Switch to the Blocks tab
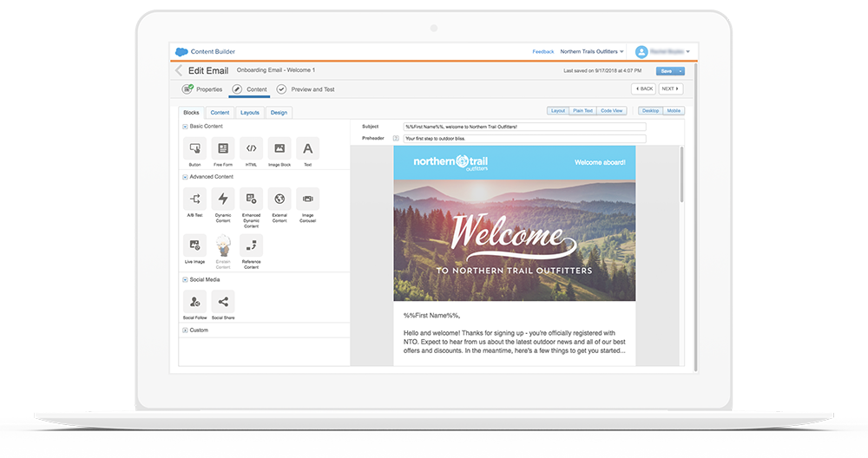This screenshot has height=458, width=868. click(x=191, y=112)
